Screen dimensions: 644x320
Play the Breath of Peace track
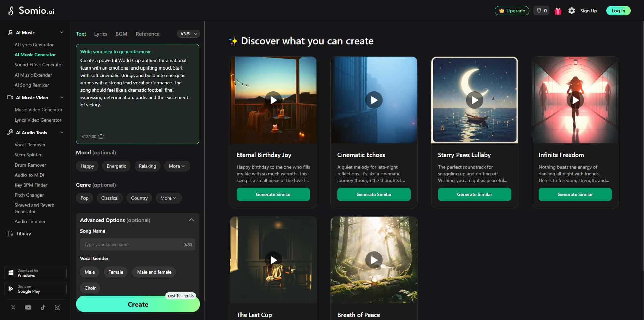click(x=374, y=260)
